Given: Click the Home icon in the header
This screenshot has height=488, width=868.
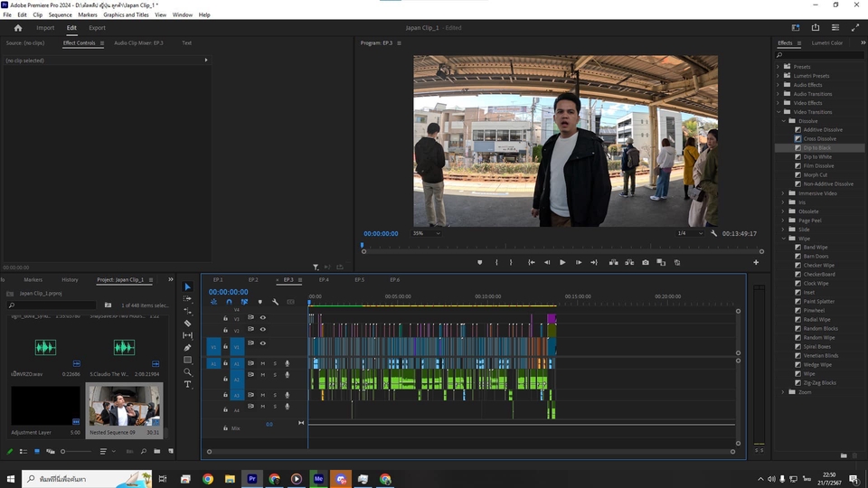Looking at the screenshot, I should coord(18,28).
